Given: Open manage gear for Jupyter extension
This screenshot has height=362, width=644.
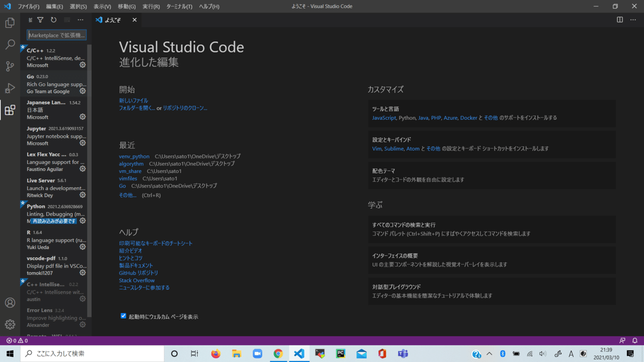Looking at the screenshot, I should click(83, 143).
